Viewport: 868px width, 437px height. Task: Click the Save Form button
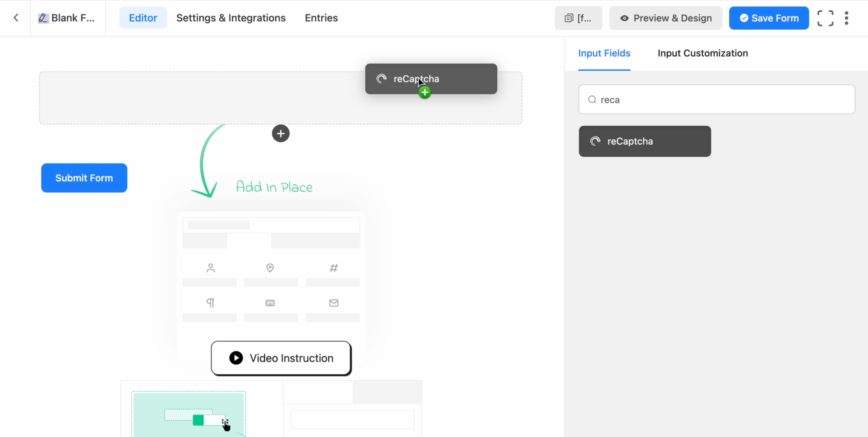coord(768,18)
